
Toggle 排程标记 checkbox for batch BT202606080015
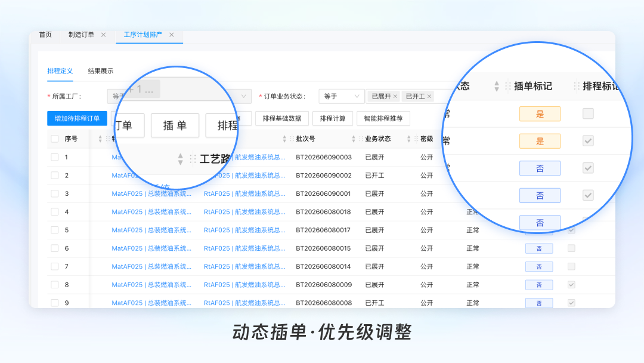tap(571, 248)
